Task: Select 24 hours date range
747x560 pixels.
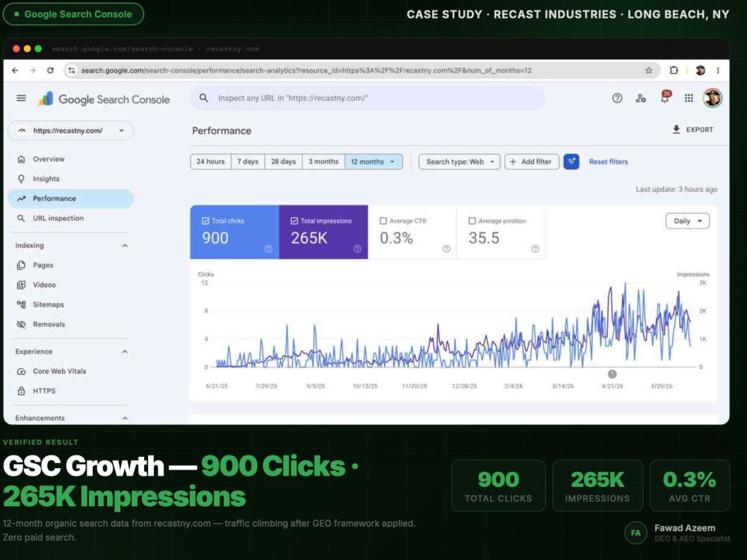Action: click(x=211, y=162)
